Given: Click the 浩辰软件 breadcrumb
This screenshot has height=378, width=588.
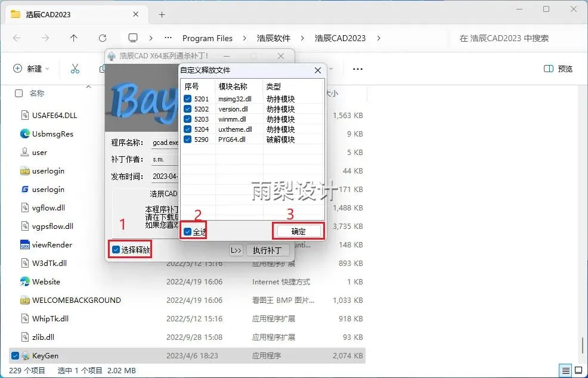Looking at the screenshot, I should pos(273,38).
